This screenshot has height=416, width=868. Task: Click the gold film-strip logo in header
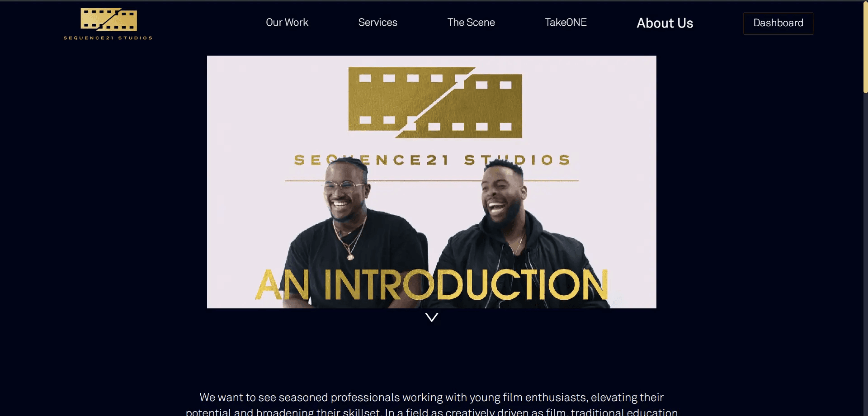[108, 19]
